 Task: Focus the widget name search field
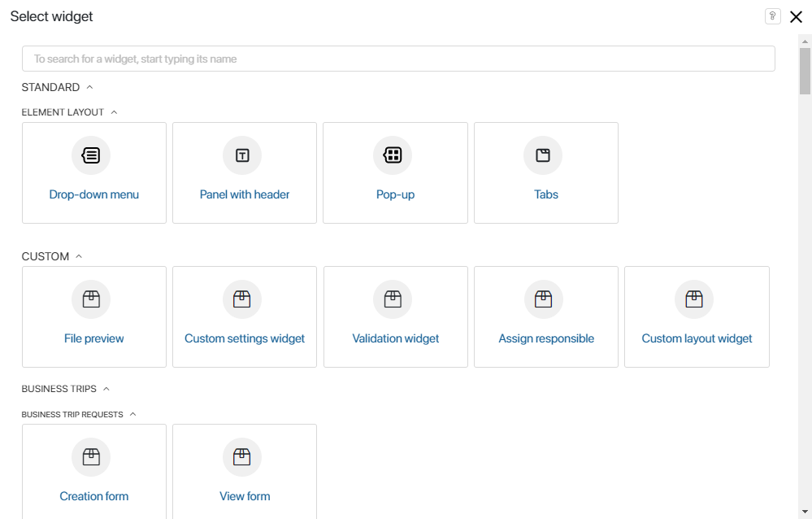[x=398, y=59]
